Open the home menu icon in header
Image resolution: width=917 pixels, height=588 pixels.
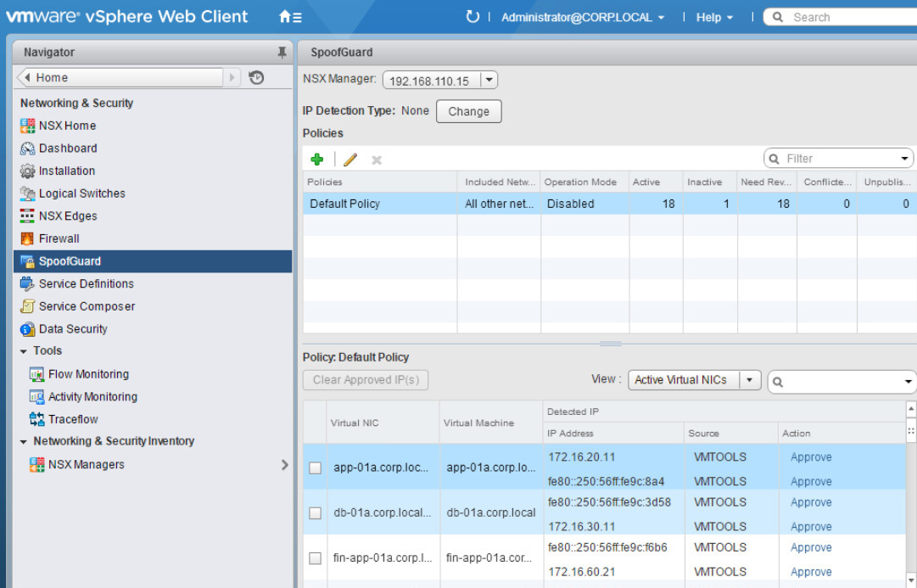tap(290, 17)
